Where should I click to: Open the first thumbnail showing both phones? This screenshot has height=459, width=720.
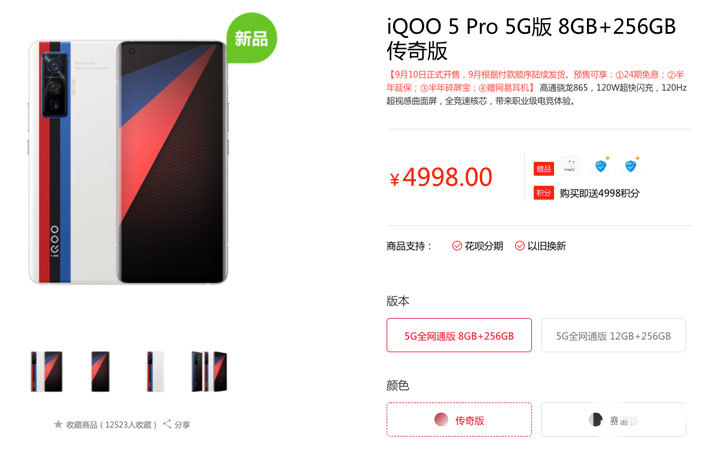tap(46, 371)
